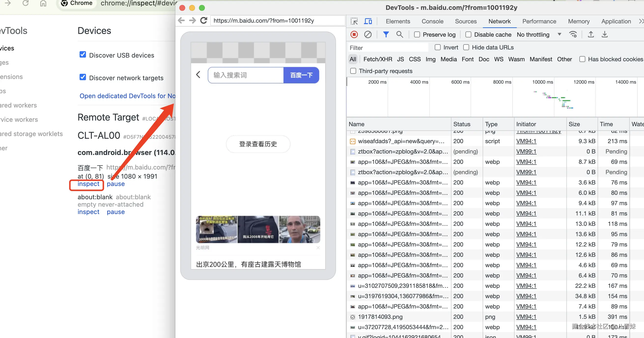The width and height of the screenshot is (644, 338).
Task: Switch to the Console tab
Action: (x=432, y=21)
